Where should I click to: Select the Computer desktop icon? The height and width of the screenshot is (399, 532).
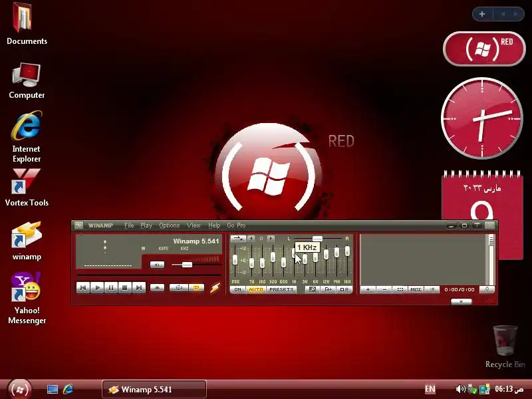27,80
